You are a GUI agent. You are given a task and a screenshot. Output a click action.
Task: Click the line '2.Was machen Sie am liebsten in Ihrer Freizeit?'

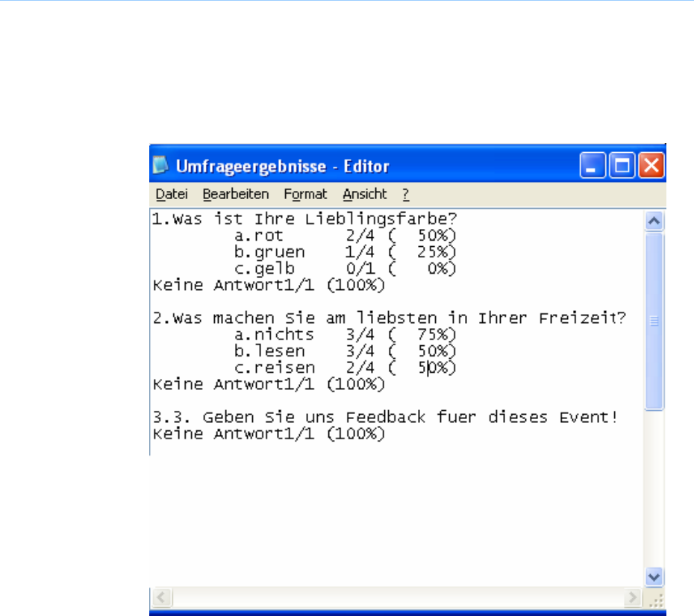390,318
